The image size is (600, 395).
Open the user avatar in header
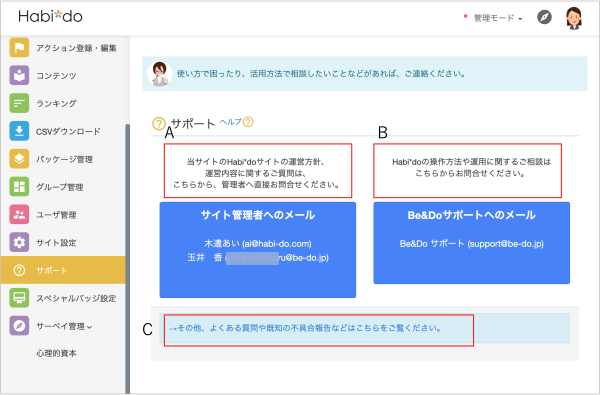pos(574,18)
